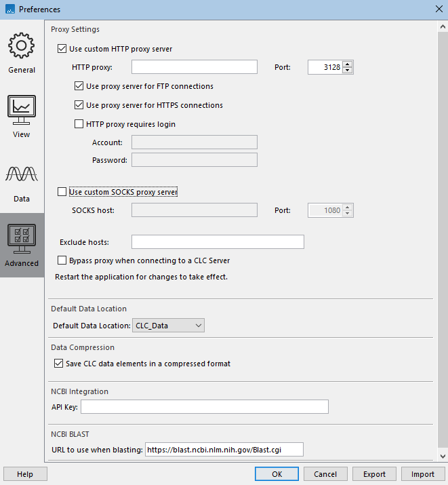
Task: Increase the HTTP proxy port value
Action: coord(348,64)
